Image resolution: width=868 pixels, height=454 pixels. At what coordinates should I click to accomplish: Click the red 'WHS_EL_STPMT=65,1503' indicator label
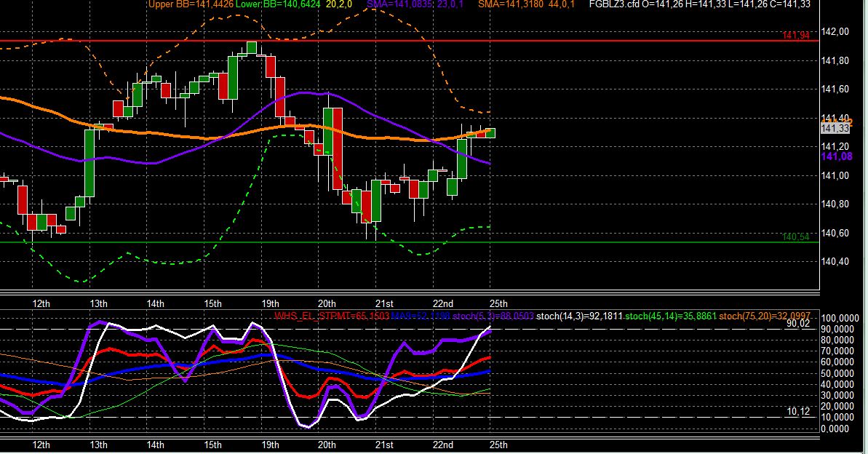pyautogui.click(x=332, y=316)
